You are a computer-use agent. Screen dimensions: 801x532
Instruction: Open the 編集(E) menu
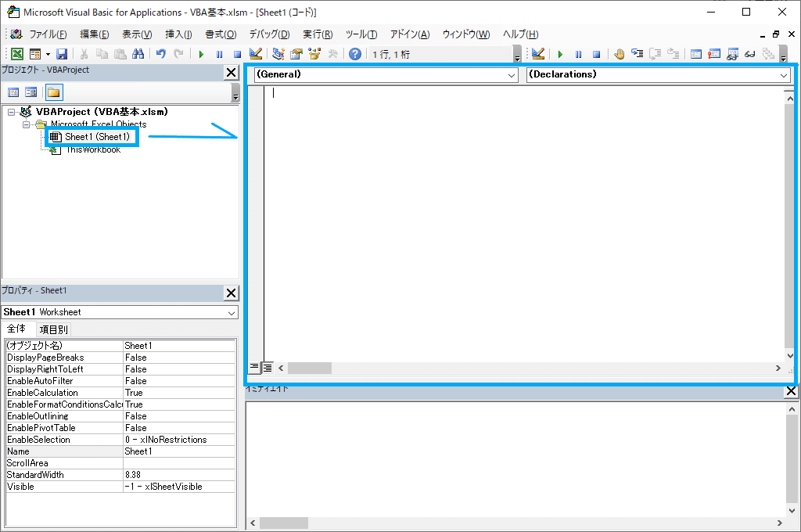point(95,34)
